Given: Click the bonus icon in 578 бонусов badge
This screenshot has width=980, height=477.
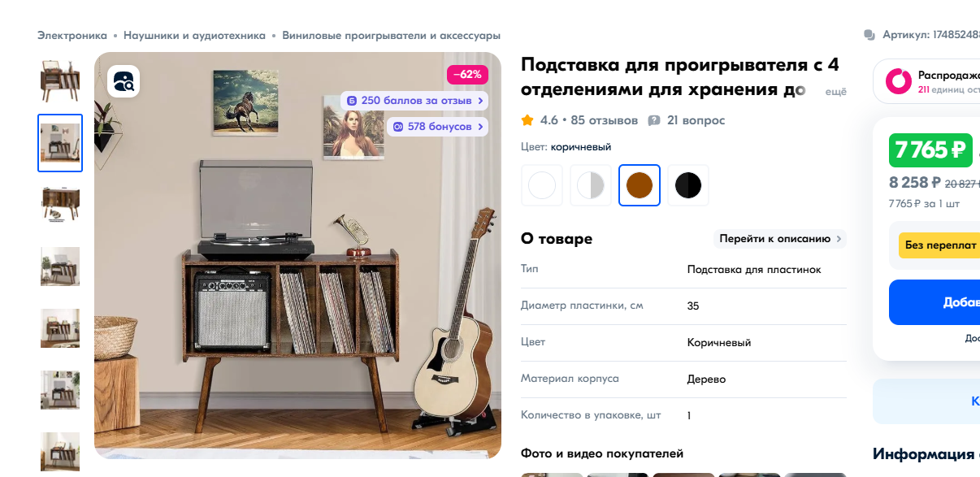Looking at the screenshot, I should tap(398, 127).
